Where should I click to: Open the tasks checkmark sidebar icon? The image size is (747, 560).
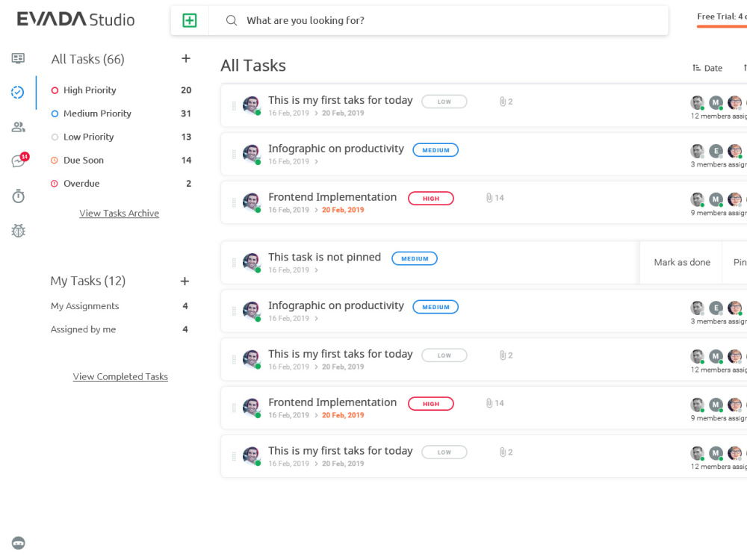pyautogui.click(x=18, y=93)
